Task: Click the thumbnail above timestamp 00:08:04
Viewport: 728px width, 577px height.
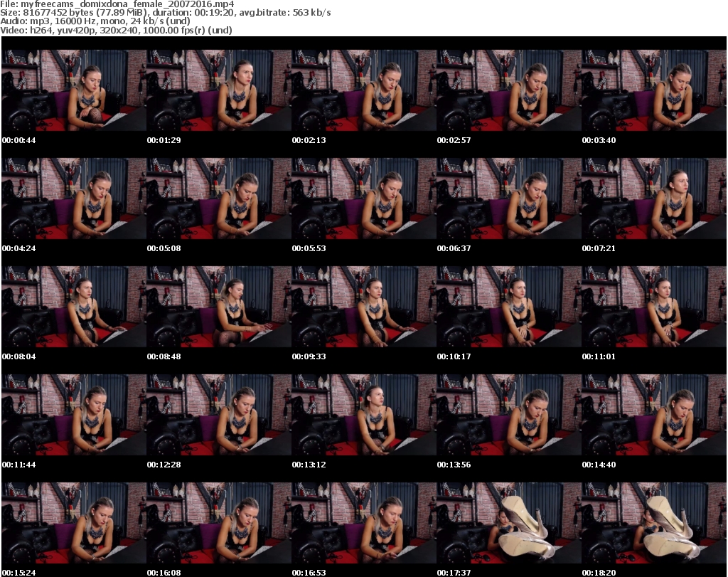Action: click(74, 307)
